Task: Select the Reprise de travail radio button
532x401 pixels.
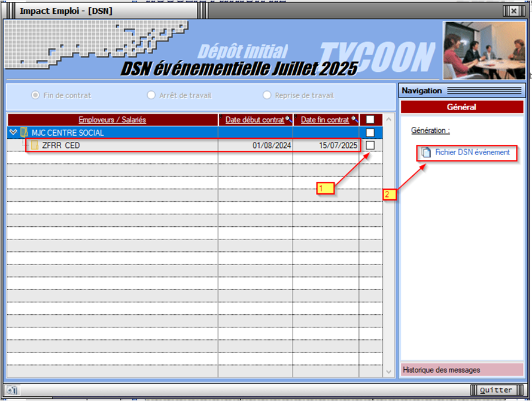Action: (267, 95)
